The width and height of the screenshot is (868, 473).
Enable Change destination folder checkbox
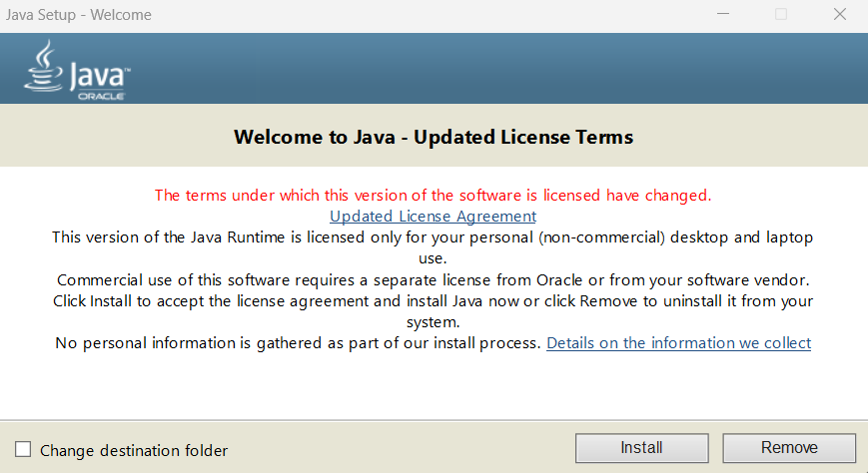23,449
